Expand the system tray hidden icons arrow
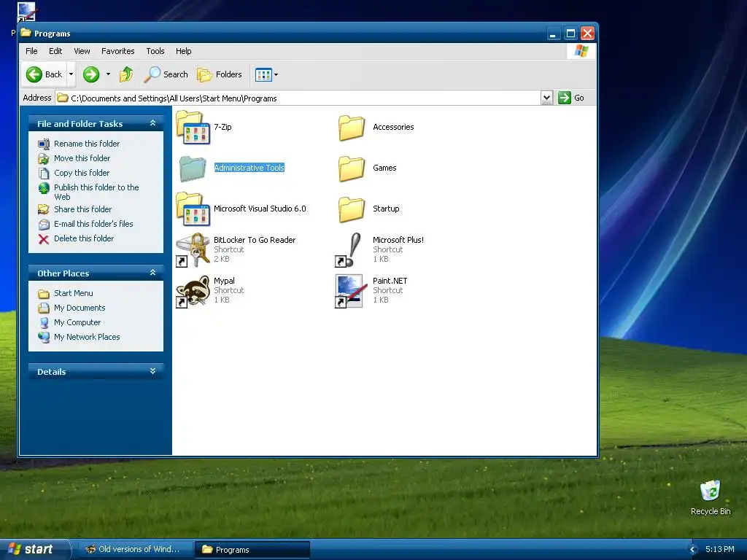This screenshot has width=747, height=560. (x=693, y=550)
